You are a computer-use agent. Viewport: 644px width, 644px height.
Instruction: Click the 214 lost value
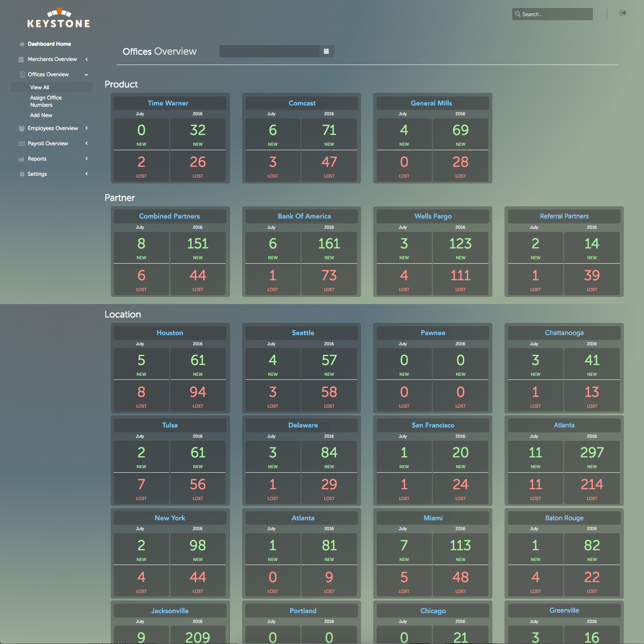tap(592, 484)
